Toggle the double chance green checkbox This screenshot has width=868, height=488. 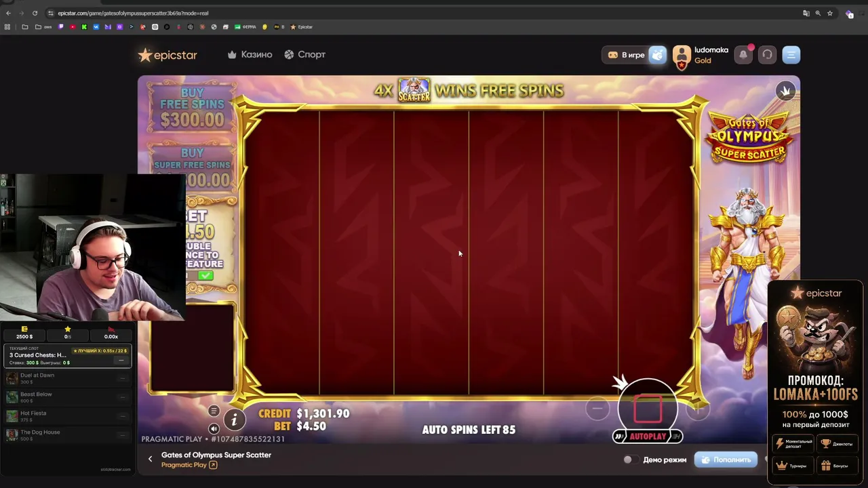205,276
